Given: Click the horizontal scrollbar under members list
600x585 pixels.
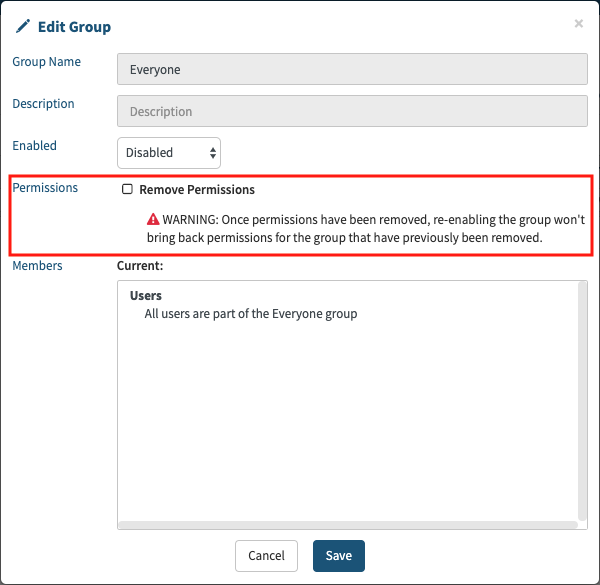Looking at the screenshot, I should 348,525.
